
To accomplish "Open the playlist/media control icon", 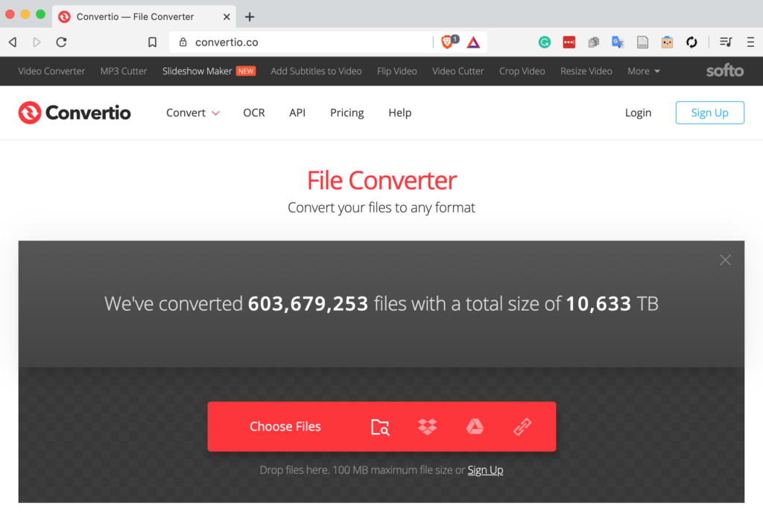I will coord(726,42).
